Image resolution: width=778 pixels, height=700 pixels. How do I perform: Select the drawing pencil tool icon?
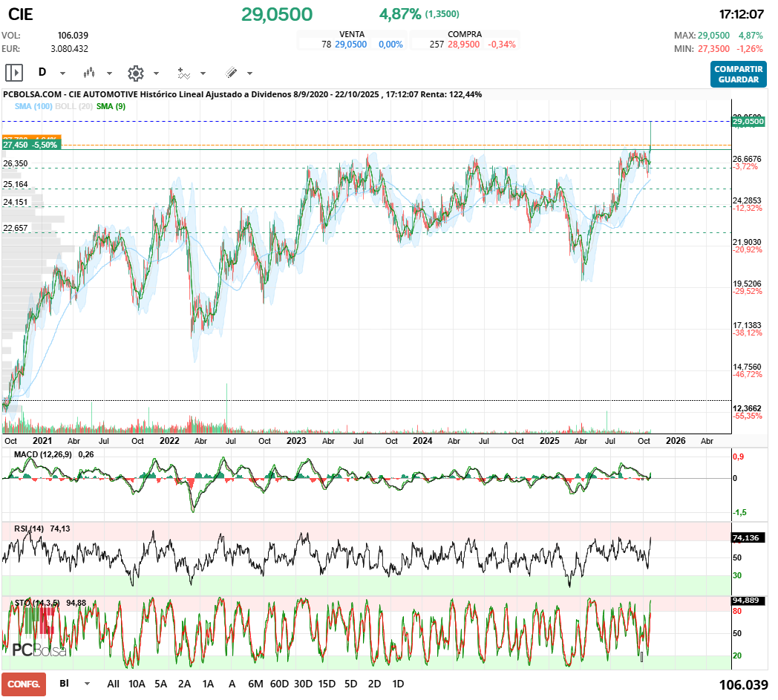point(232,73)
